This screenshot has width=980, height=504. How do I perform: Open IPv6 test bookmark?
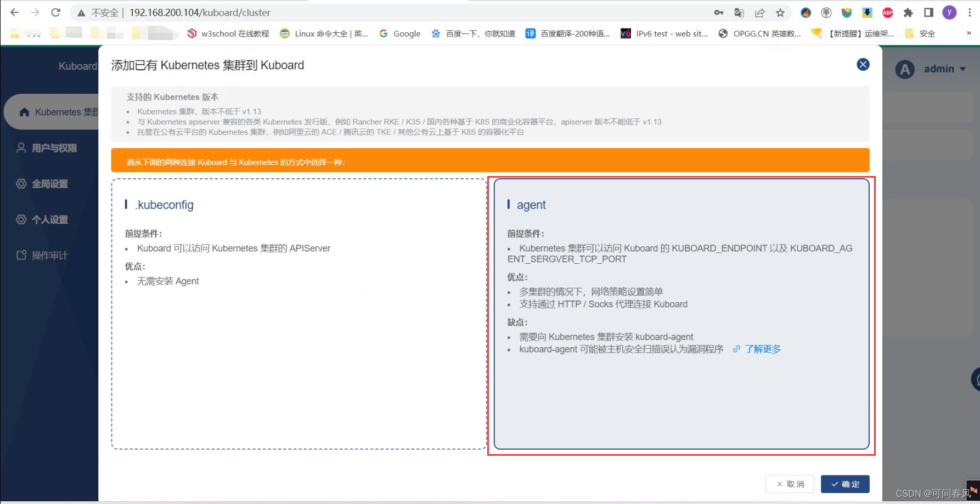tap(664, 33)
